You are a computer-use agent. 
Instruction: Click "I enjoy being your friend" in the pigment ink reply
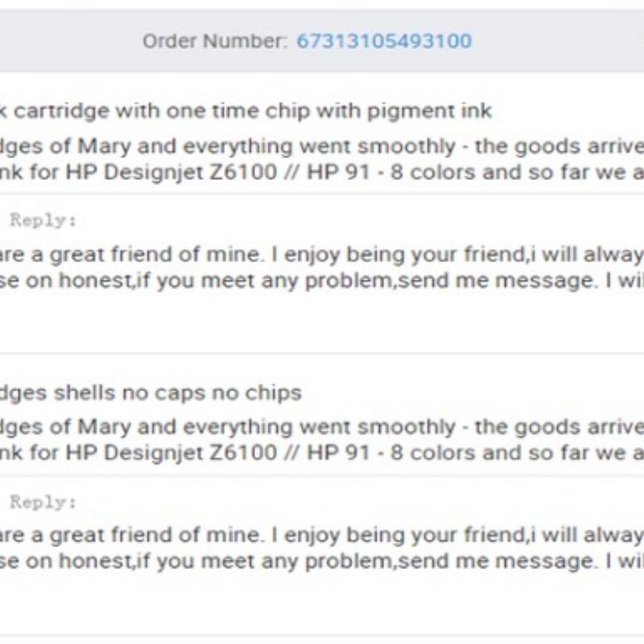click(x=398, y=255)
